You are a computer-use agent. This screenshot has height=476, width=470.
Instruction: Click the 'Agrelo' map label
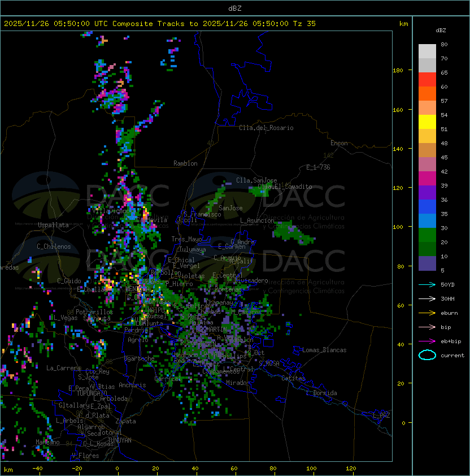coord(138,340)
